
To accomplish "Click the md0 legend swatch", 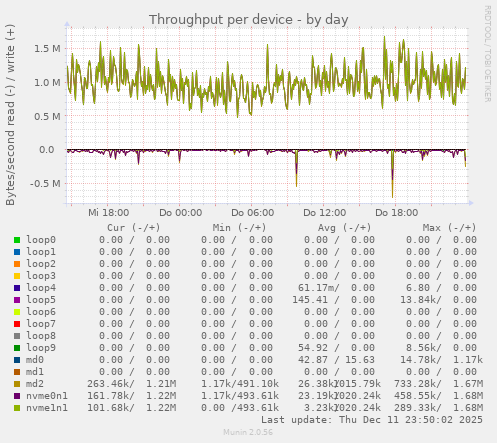I will pyautogui.click(x=17, y=360).
